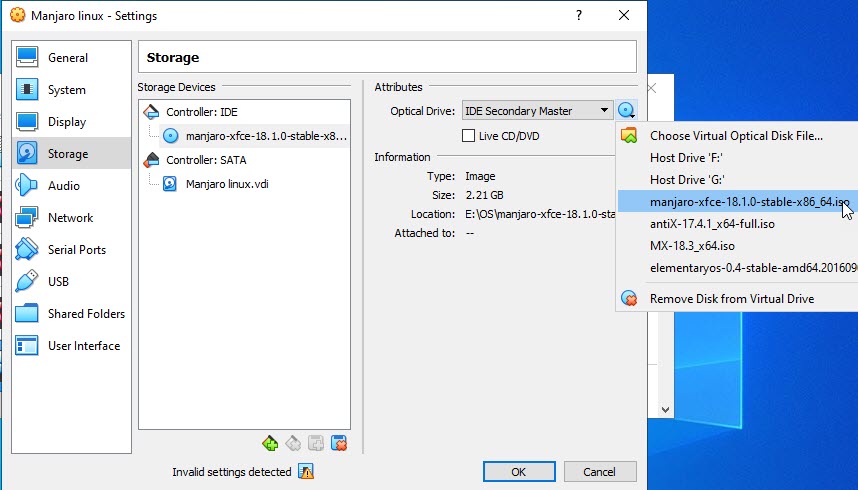The width and height of the screenshot is (858, 490).
Task: Select the Display icon in sidebar
Action: point(27,122)
